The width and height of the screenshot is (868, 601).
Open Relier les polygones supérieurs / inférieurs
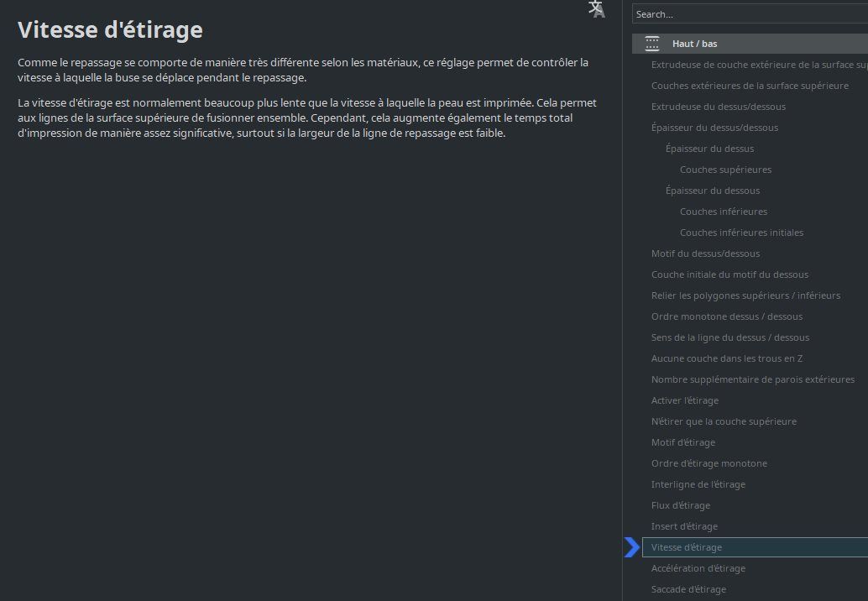tap(745, 296)
